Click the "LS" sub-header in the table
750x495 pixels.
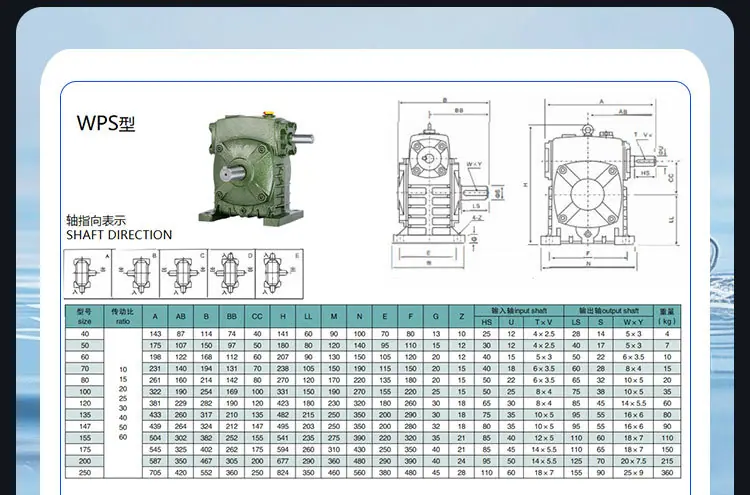tap(576, 322)
